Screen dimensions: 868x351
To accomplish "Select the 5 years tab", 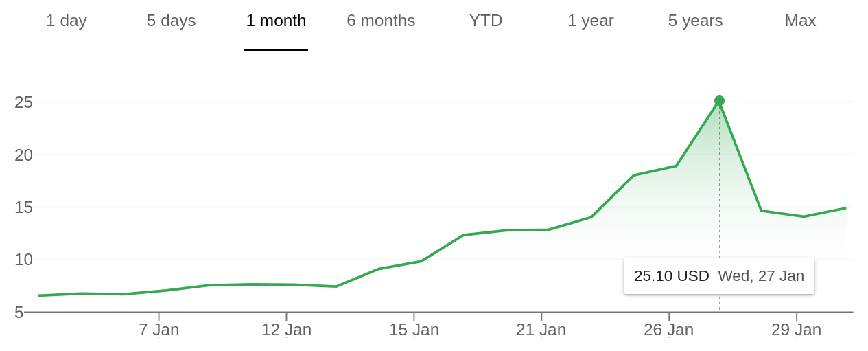I will click(695, 21).
